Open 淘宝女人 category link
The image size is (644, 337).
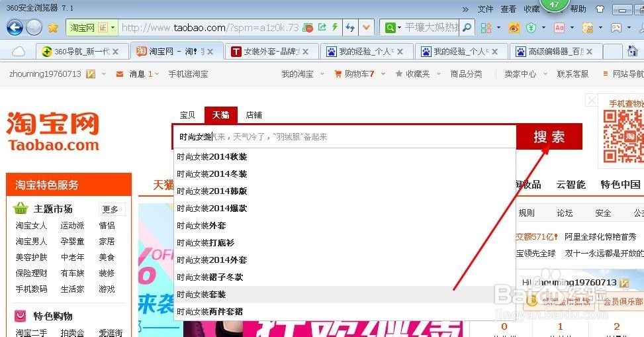pos(31,226)
